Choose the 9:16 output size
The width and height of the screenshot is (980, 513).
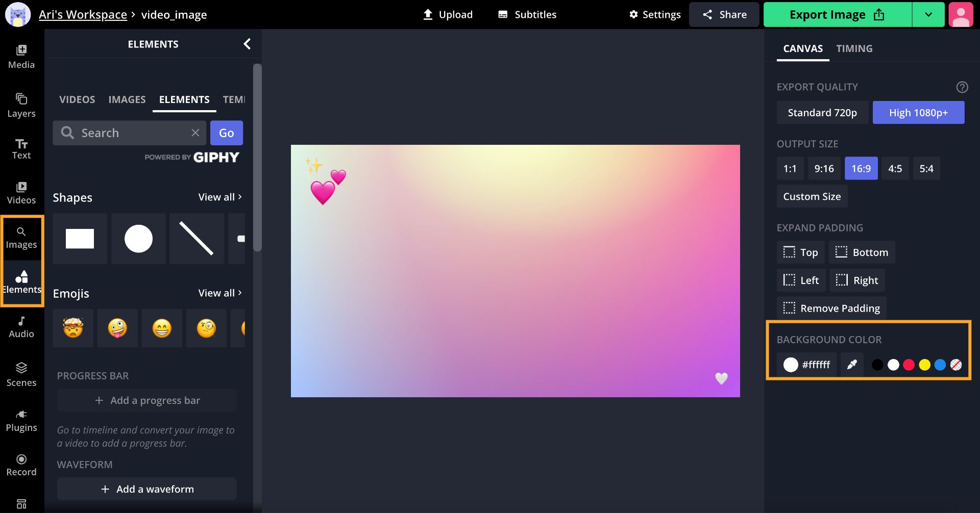pyautogui.click(x=824, y=169)
